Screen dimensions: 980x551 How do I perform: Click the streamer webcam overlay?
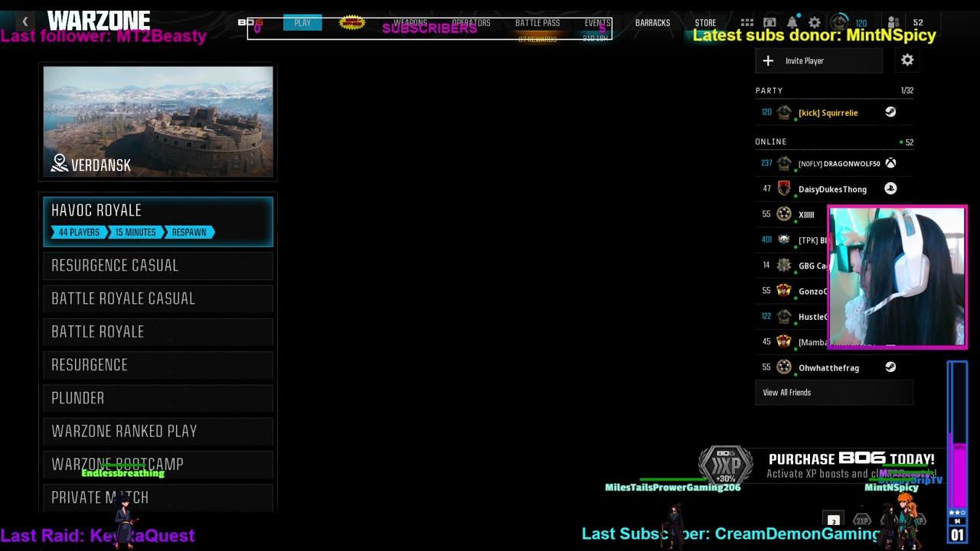coord(897,277)
